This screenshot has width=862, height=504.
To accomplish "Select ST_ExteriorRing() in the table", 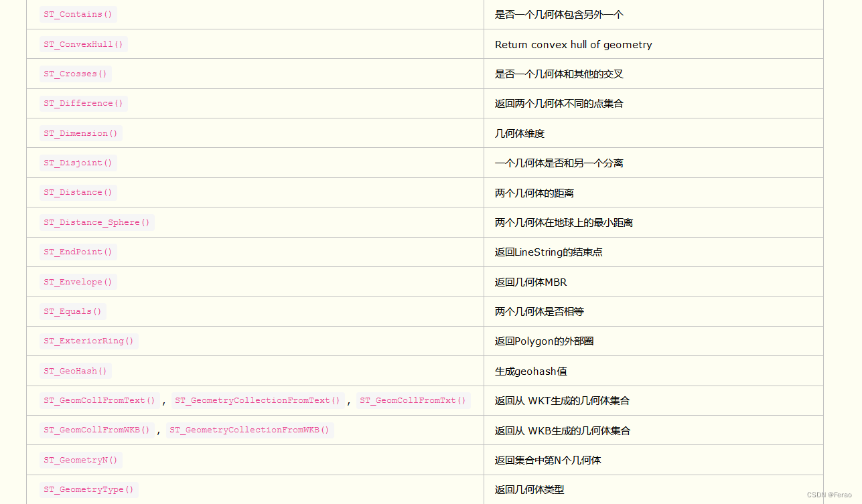I will pos(89,341).
